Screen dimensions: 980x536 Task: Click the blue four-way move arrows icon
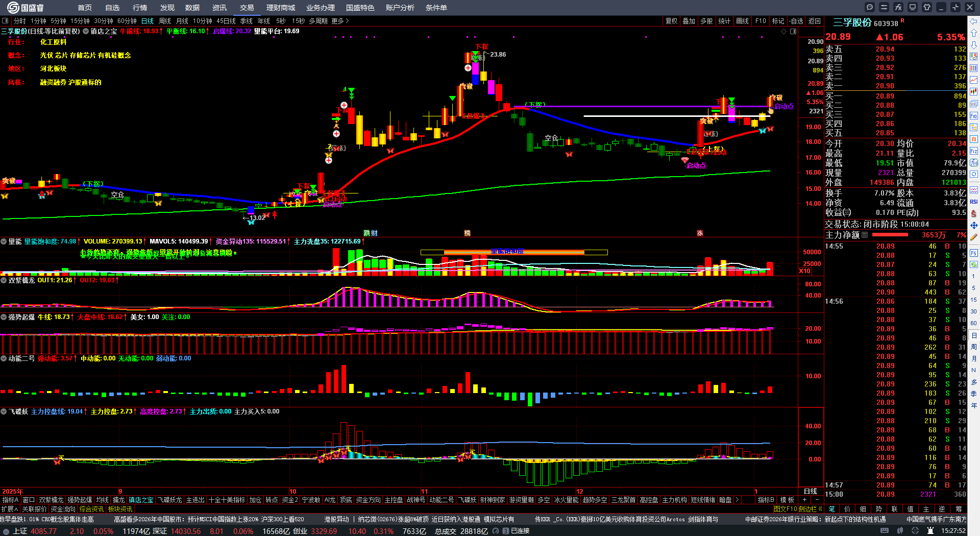(974, 225)
